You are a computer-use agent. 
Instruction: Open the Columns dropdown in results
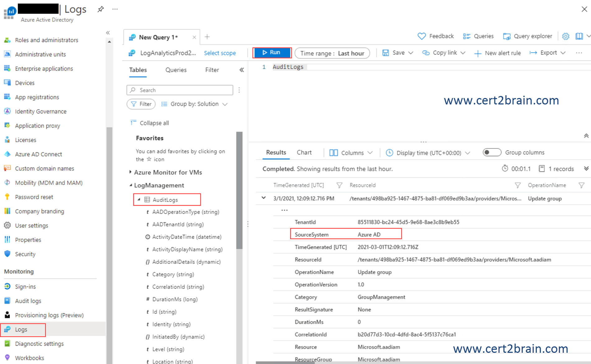click(351, 153)
